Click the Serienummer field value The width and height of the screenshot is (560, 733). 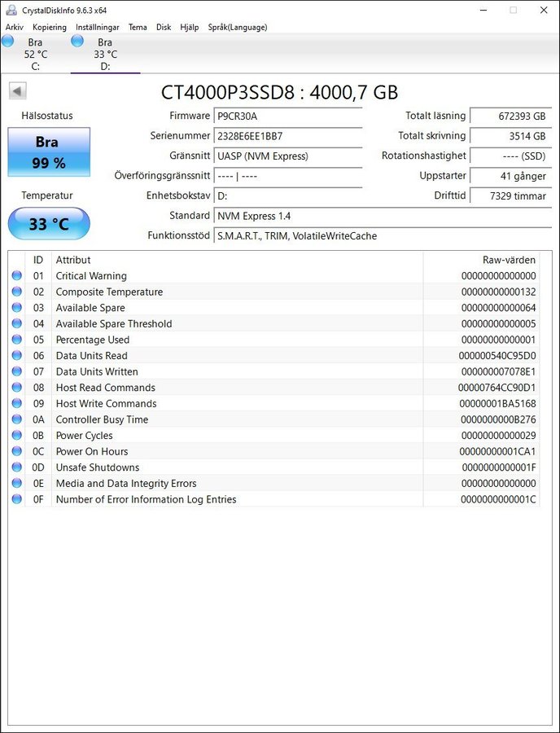tap(287, 136)
